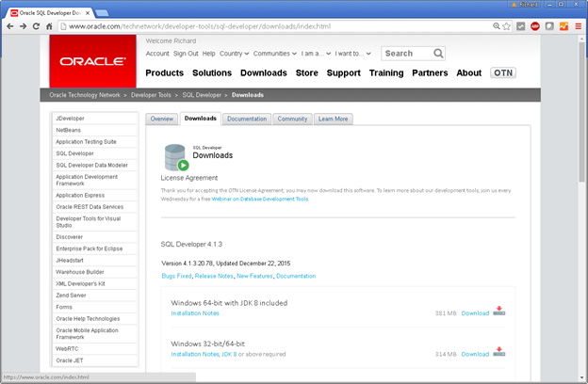Open the Store menu
The width and height of the screenshot is (588, 384).
[307, 73]
